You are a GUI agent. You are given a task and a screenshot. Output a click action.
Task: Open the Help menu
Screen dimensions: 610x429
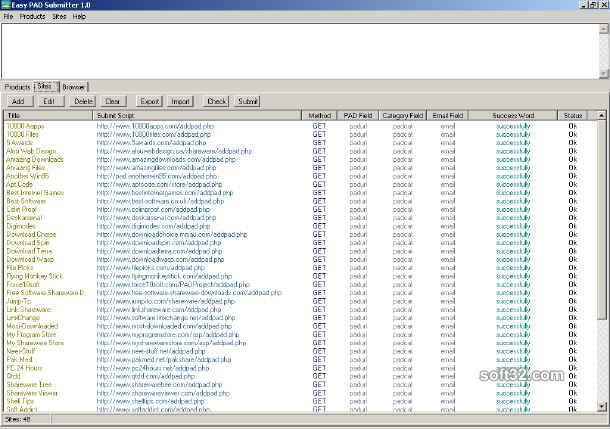(x=79, y=17)
